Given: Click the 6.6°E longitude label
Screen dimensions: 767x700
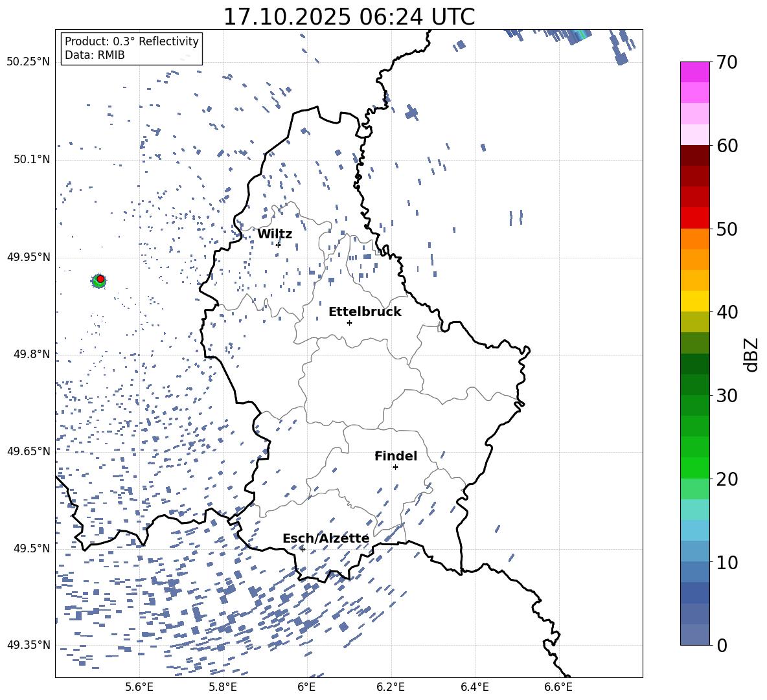Looking at the screenshot, I should click(x=558, y=687).
